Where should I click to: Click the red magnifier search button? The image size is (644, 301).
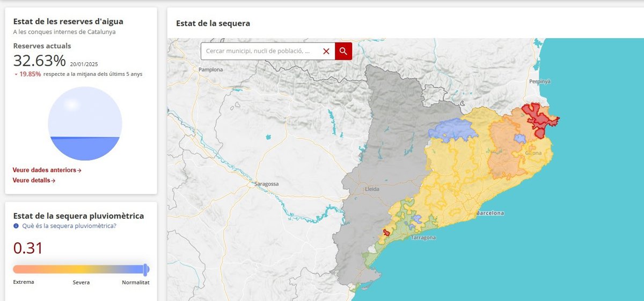(343, 51)
